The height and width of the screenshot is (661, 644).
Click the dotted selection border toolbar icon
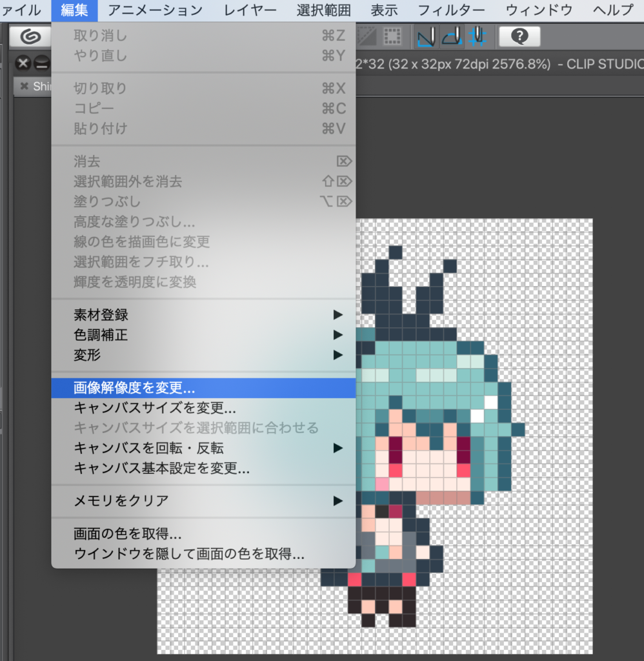tap(392, 37)
